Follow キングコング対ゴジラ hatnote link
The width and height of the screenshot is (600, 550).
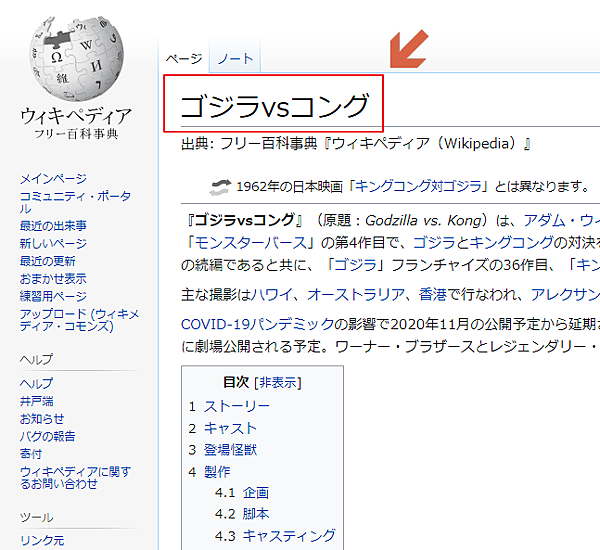(x=418, y=186)
